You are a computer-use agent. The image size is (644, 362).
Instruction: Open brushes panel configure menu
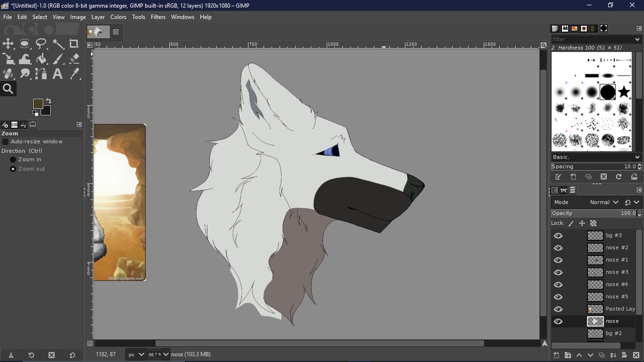point(639,29)
